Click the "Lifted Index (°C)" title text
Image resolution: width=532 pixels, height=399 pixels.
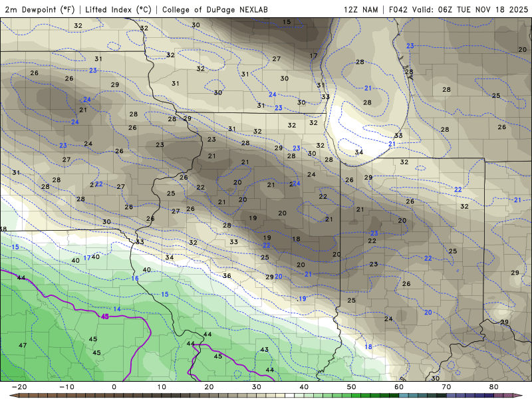click(118, 9)
